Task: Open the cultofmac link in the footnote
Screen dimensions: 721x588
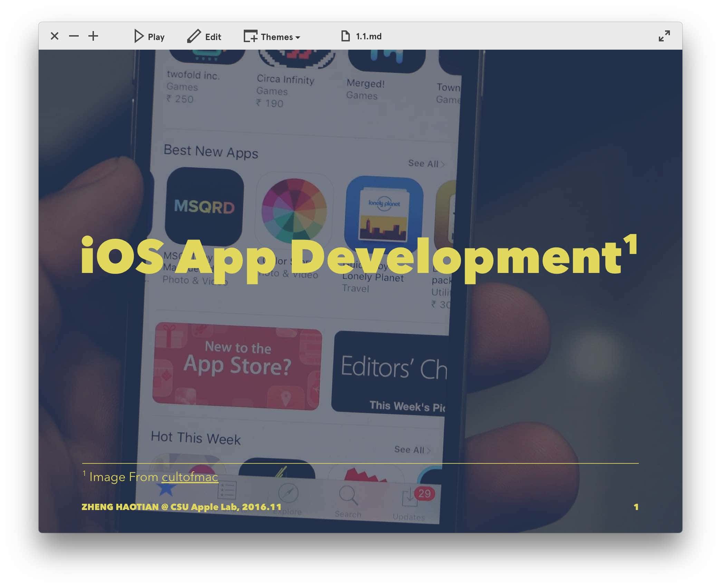Action: (190, 477)
